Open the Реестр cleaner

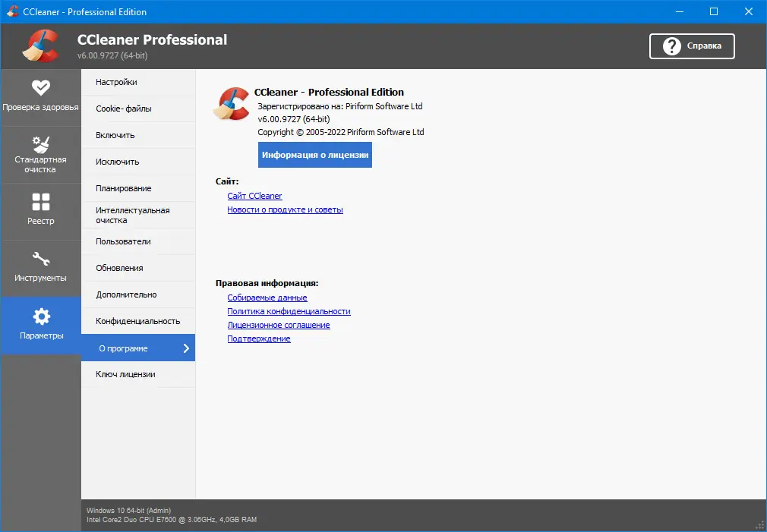click(x=41, y=211)
